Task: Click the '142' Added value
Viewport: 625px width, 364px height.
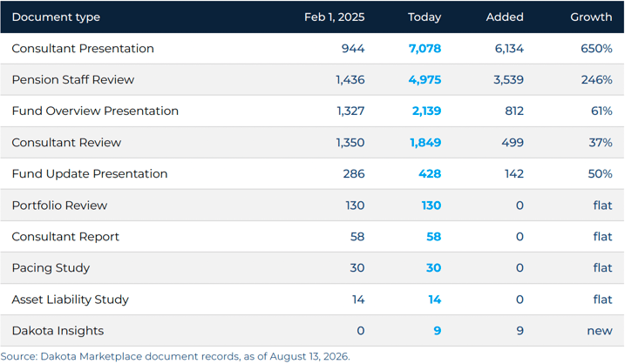Action: point(513,173)
